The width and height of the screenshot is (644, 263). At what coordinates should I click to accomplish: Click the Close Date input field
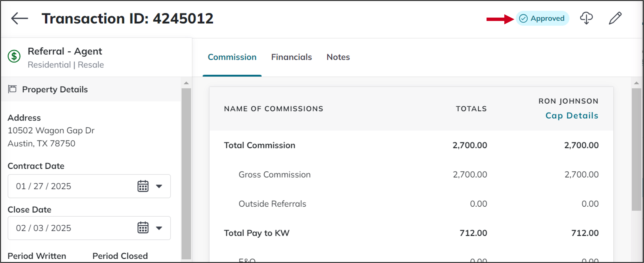89,228
